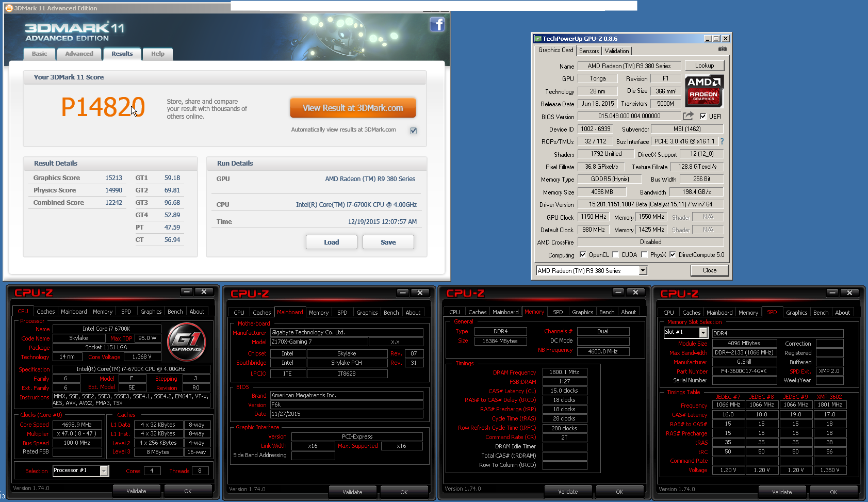Image resolution: width=868 pixels, height=502 pixels.
Task: Click the XMP-3602 timings column header
Action: point(829,397)
